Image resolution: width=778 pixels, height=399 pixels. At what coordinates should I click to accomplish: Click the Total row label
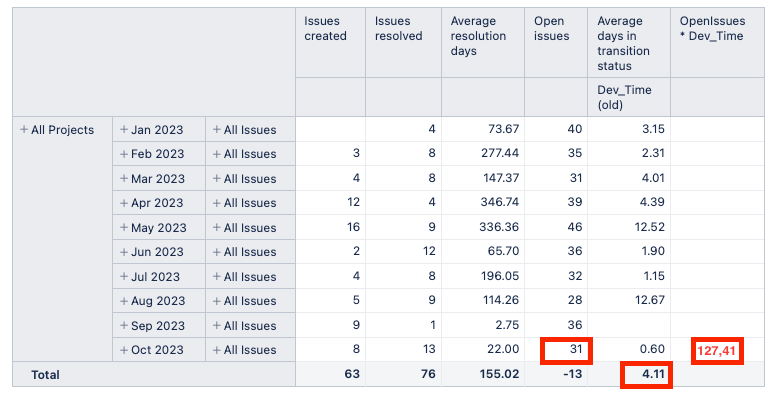click(45, 375)
